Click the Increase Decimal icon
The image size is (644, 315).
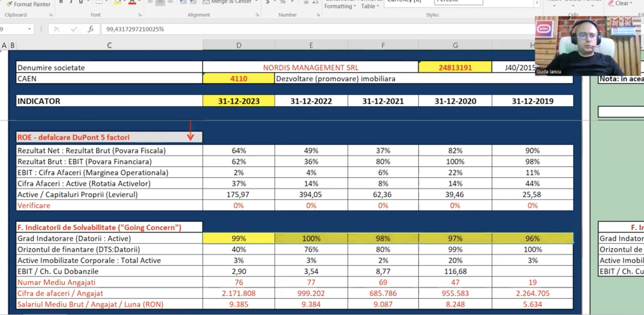point(306,2)
